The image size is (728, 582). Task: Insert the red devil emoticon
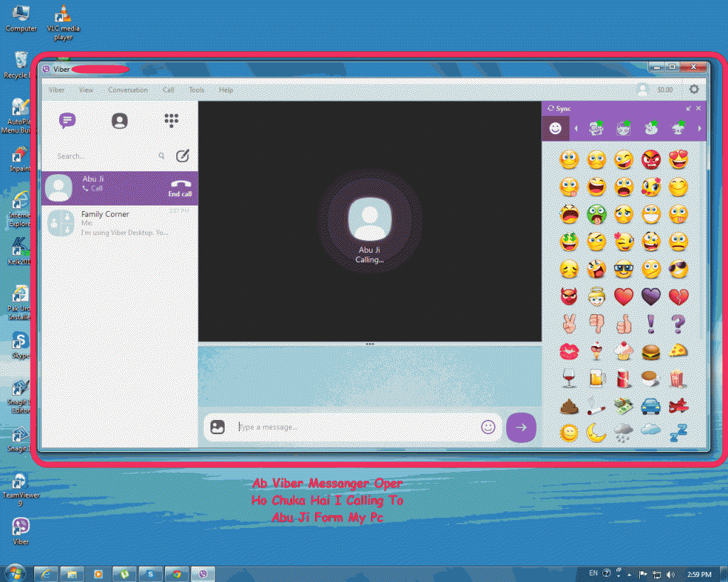(569, 296)
